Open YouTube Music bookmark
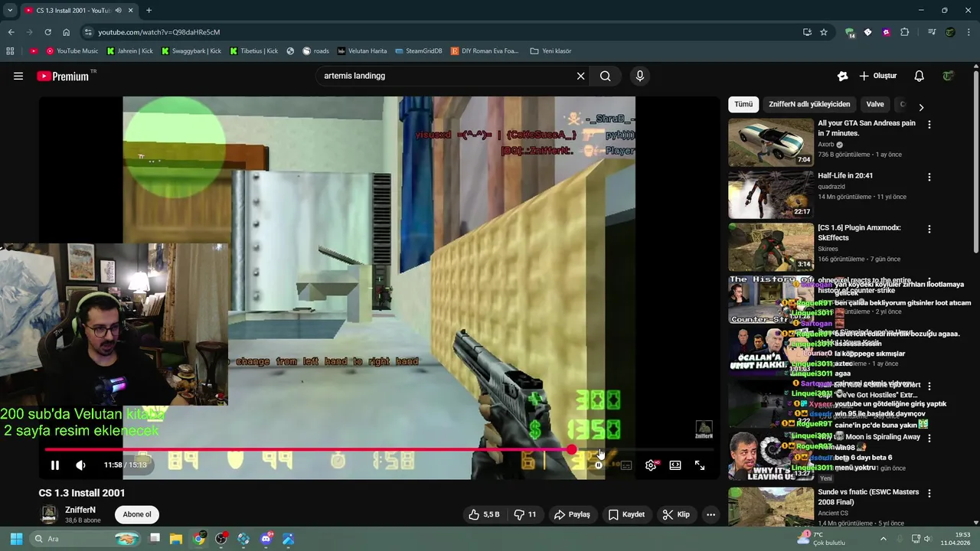 coord(72,51)
